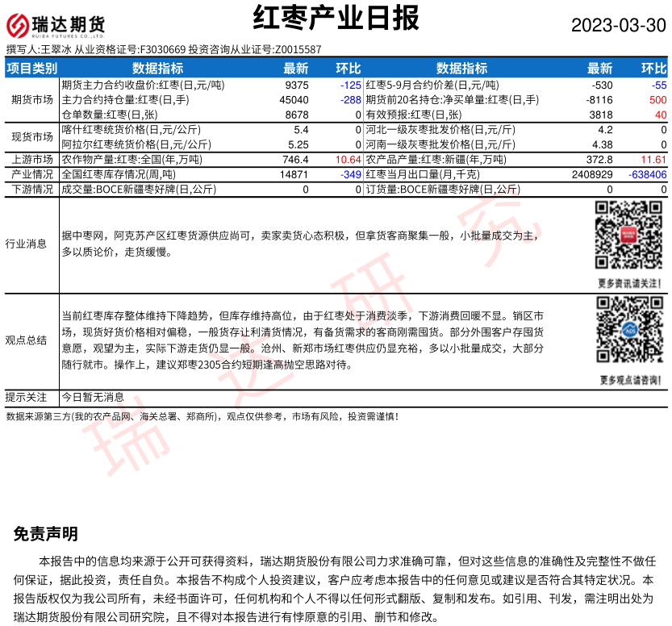Click the futures closing price value 9375
672x626 pixels.
[x=297, y=85]
